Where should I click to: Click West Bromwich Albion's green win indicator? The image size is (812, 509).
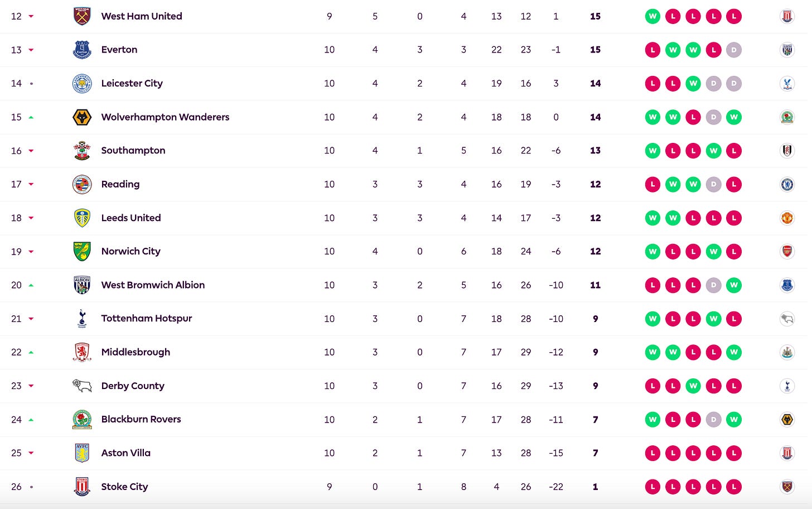click(734, 285)
